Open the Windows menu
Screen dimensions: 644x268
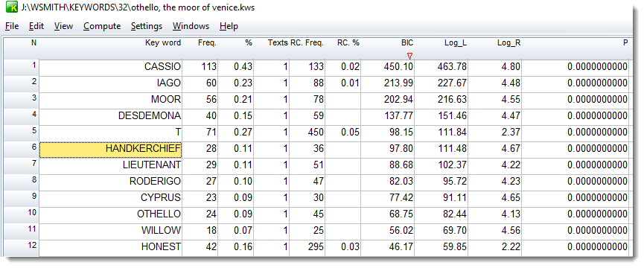191,26
